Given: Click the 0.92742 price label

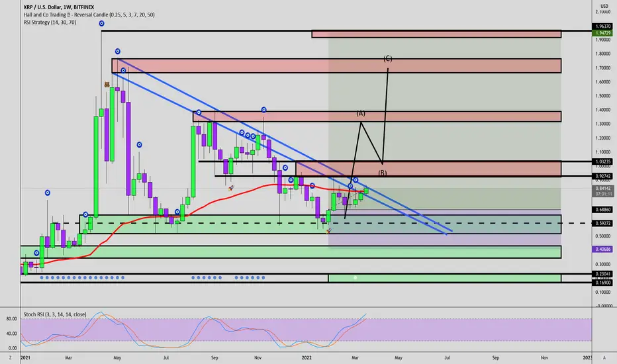Looking at the screenshot, I should [x=602, y=176].
